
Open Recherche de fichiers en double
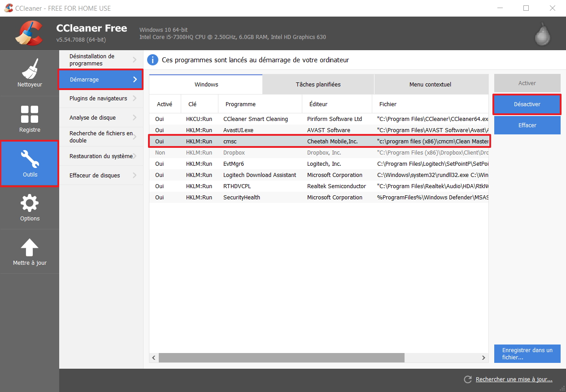pyautogui.click(x=101, y=137)
